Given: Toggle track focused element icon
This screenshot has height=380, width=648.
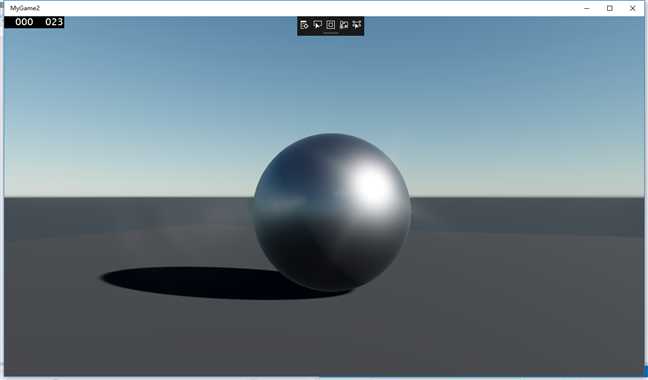Looking at the screenshot, I should 344,25.
